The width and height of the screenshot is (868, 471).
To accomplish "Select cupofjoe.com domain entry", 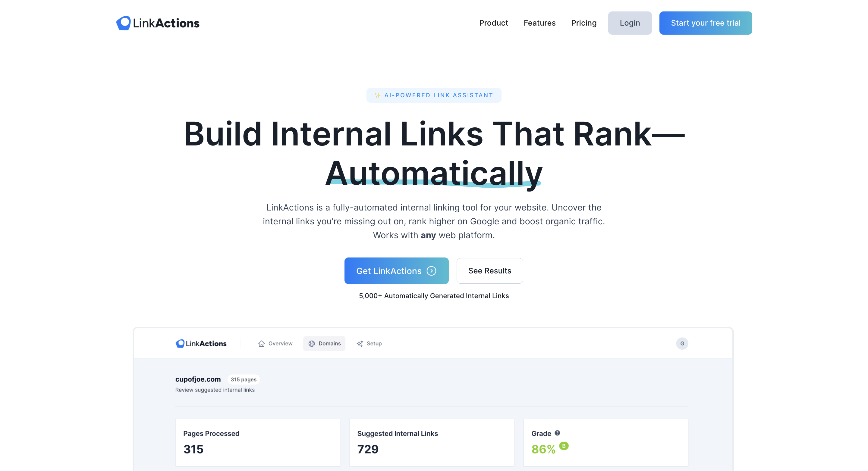I will [x=198, y=379].
